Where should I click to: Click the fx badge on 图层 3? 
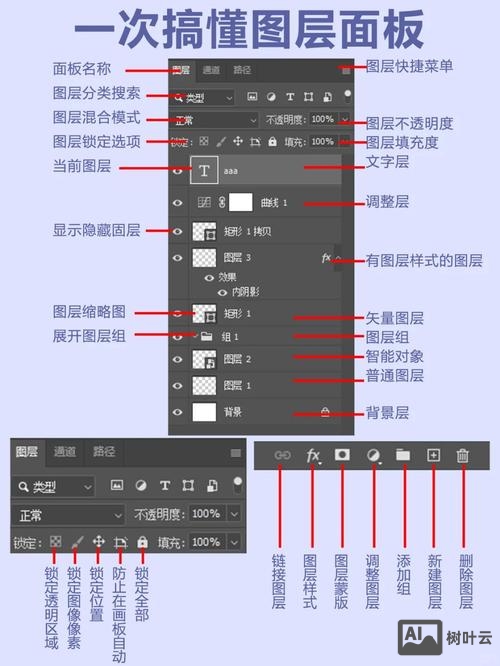coord(326,257)
